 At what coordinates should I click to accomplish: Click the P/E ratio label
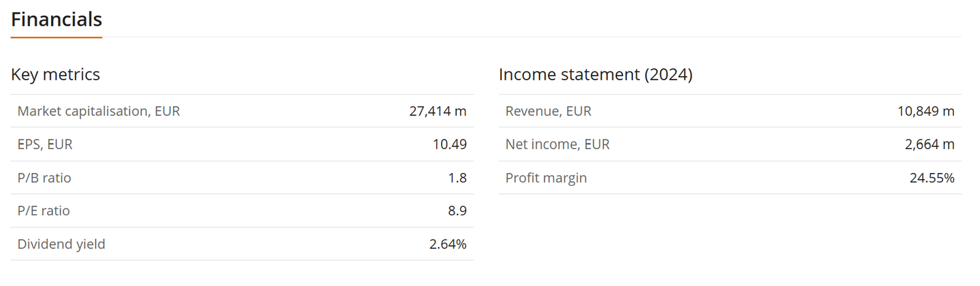coord(44,211)
